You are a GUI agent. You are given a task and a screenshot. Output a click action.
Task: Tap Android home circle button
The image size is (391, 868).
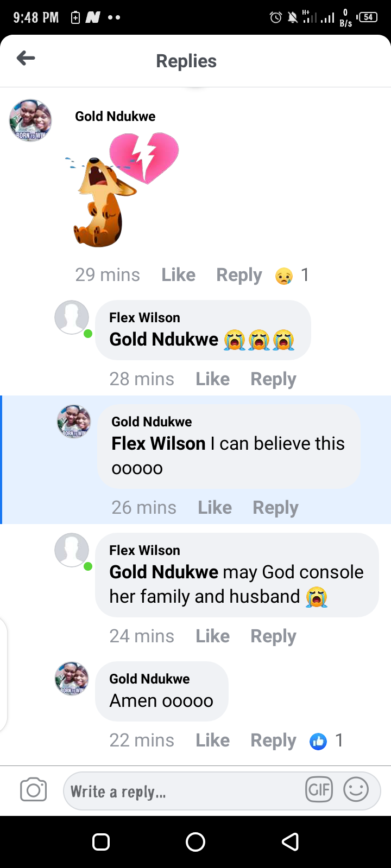(x=195, y=842)
